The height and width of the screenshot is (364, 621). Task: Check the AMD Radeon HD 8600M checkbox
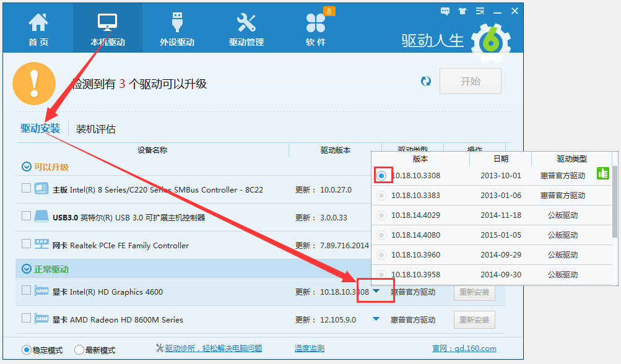(26, 318)
